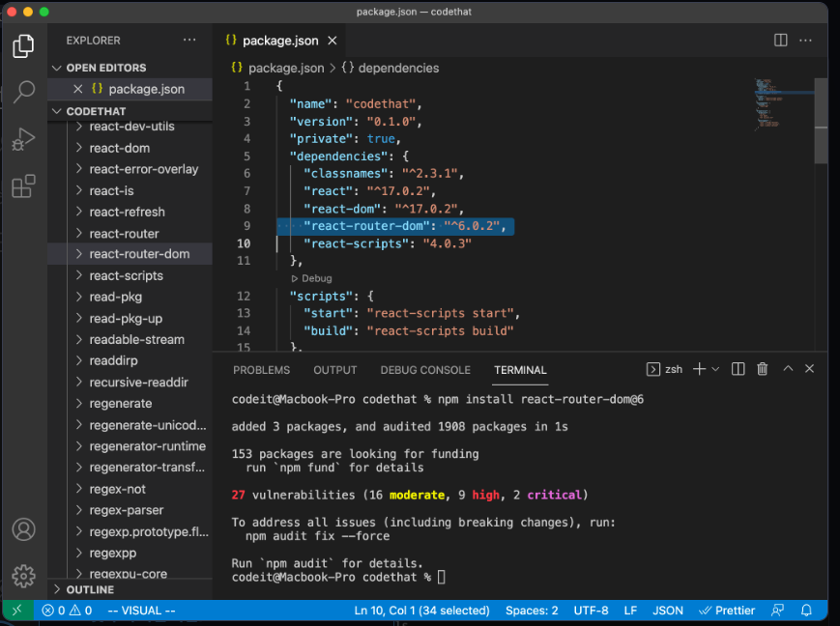
Task: Select the read-pkg-up folder row
Action: tap(130, 318)
